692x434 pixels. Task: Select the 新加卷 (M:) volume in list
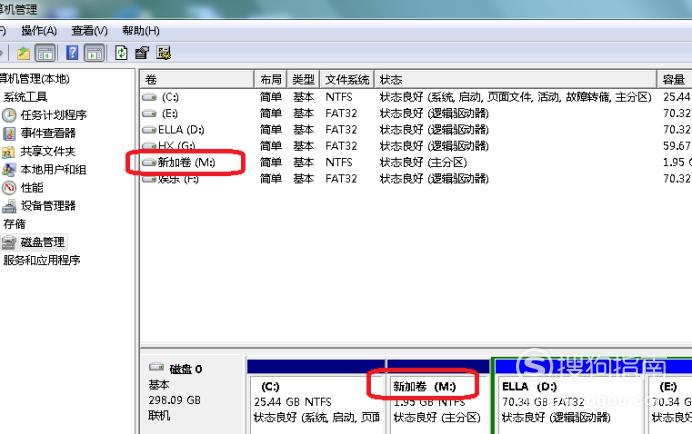[x=416, y=162]
